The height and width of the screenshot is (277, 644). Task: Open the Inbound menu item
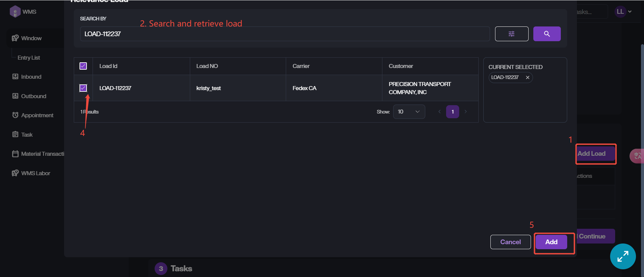point(31,77)
